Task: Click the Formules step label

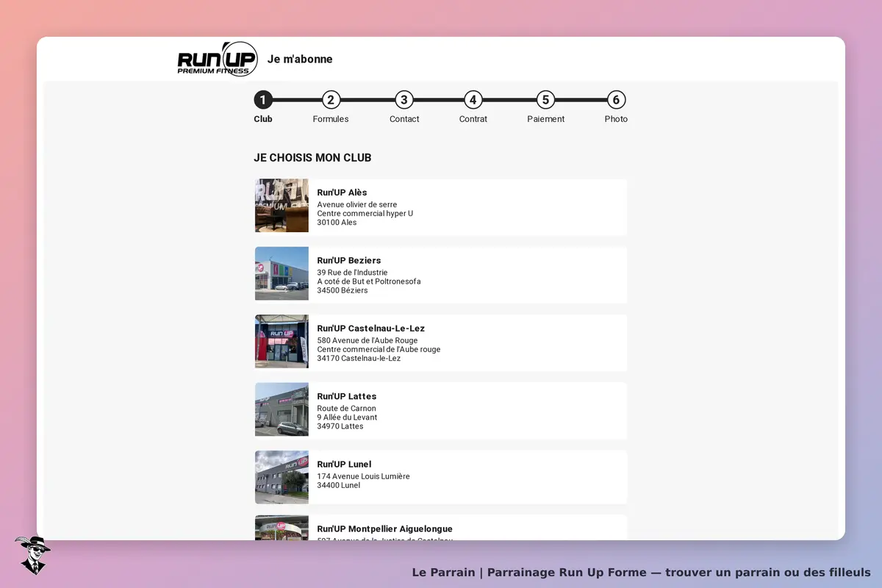Action: point(331,119)
